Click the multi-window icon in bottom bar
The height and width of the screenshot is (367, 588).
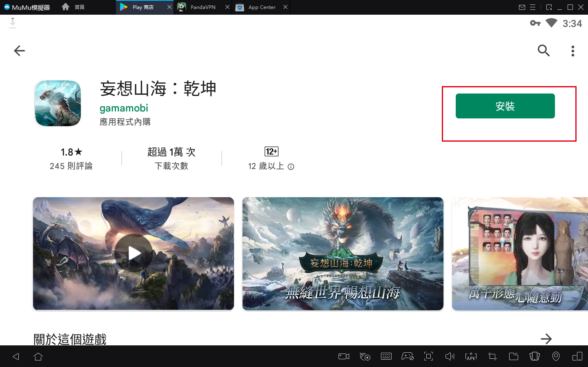(x=577, y=356)
